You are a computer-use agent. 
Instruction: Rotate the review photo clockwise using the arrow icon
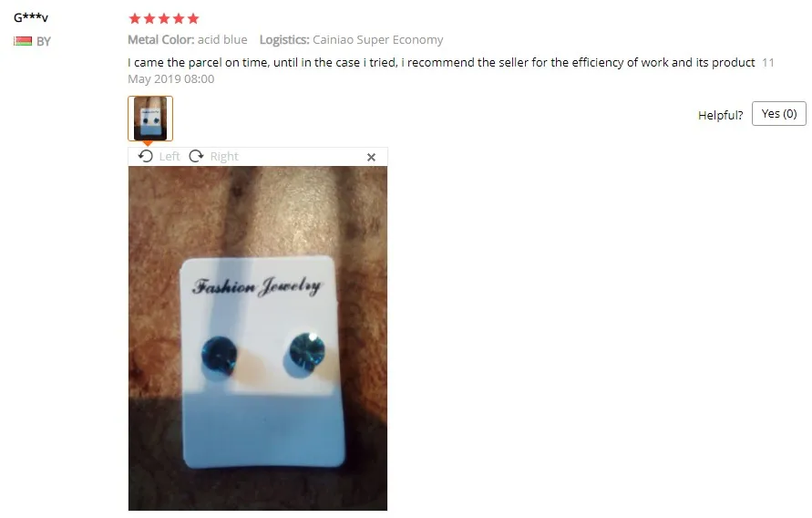click(x=196, y=156)
